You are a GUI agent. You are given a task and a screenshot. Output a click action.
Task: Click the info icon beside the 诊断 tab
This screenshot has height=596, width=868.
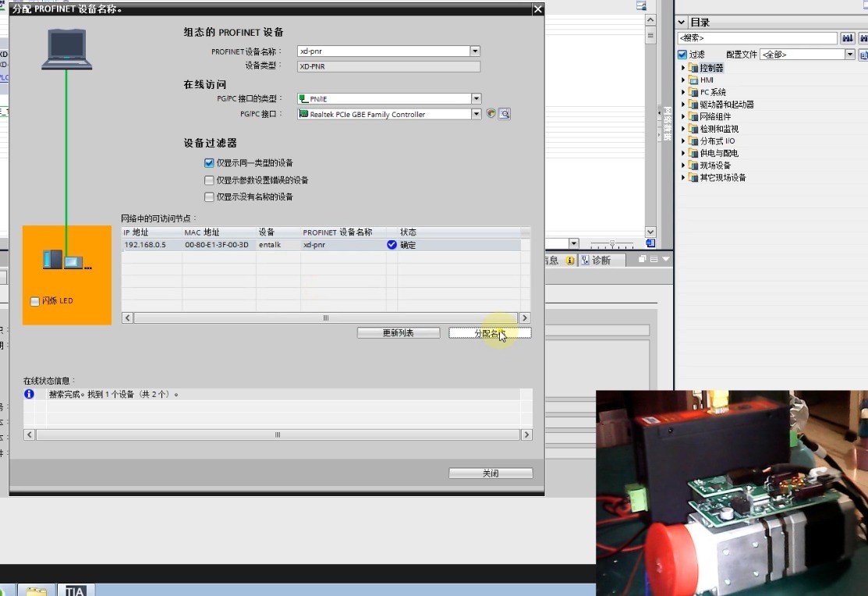point(570,260)
